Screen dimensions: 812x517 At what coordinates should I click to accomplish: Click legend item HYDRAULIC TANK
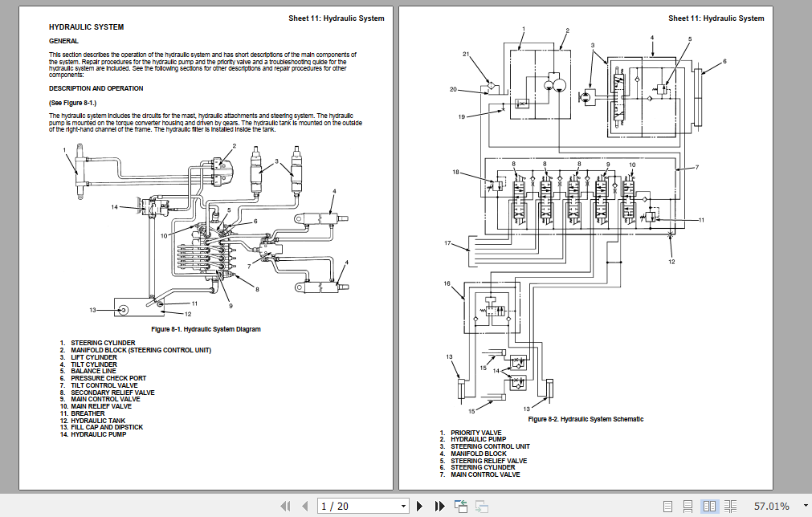click(x=98, y=421)
